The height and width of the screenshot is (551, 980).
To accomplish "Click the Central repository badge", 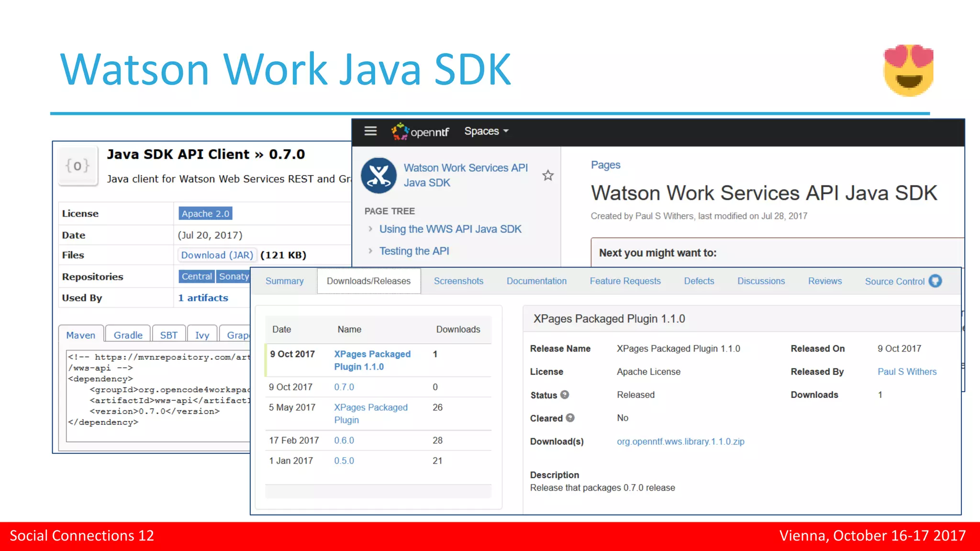I will pyautogui.click(x=197, y=276).
